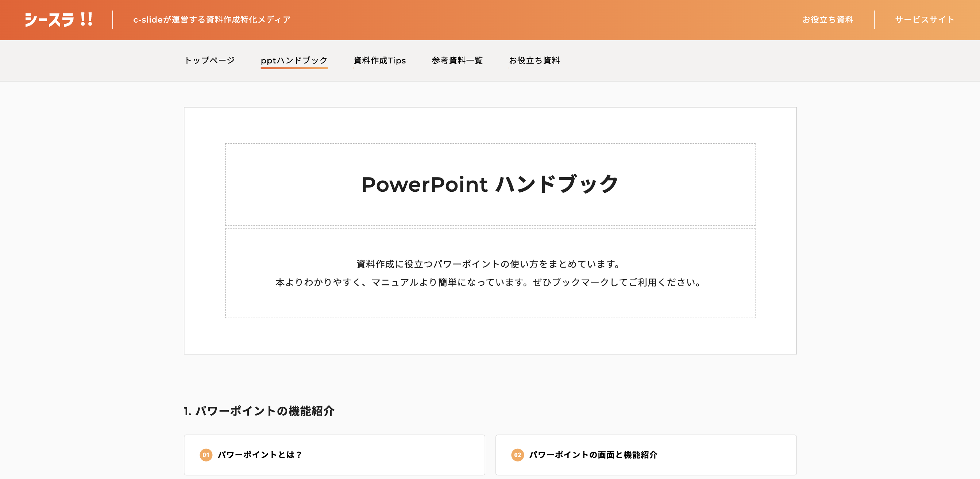Click the orange 01 number badge
Screen dimensions: 980x479
click(x=206, y=455)
